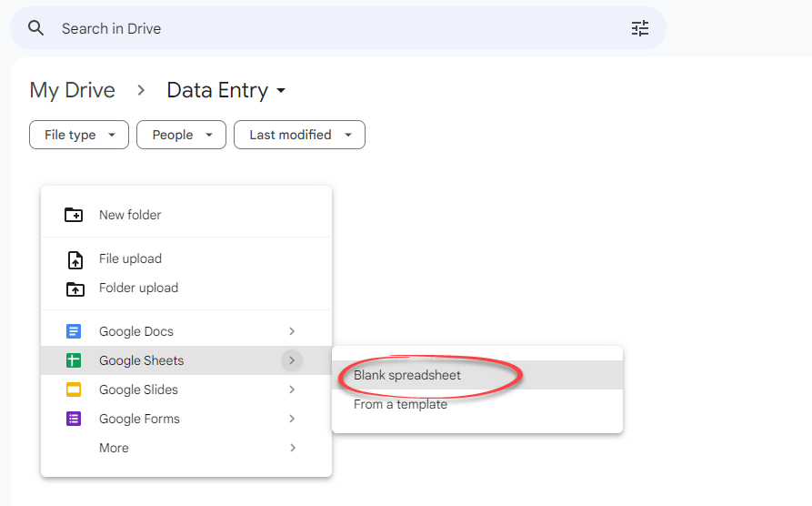Open the People filter dropdown
The width and height of the screenshot is (812, 506).
181,135
